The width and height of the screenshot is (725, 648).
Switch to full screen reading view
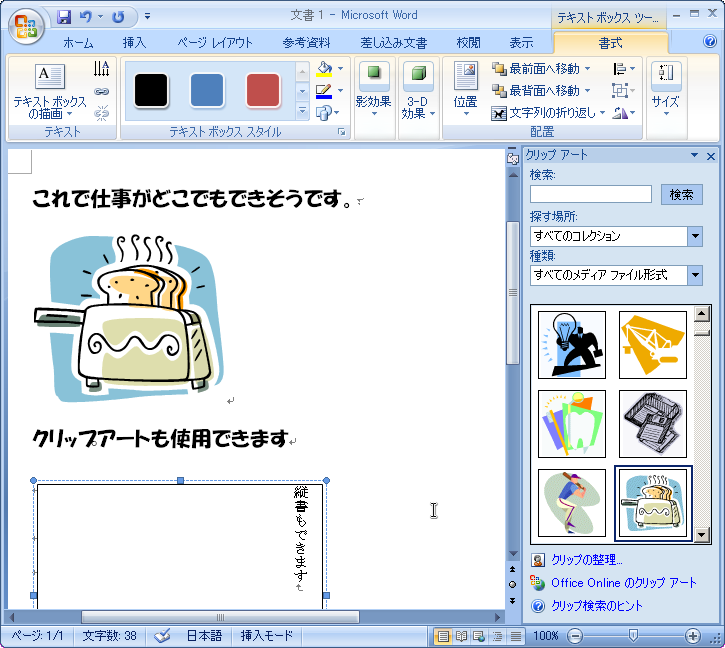(461, 636)
